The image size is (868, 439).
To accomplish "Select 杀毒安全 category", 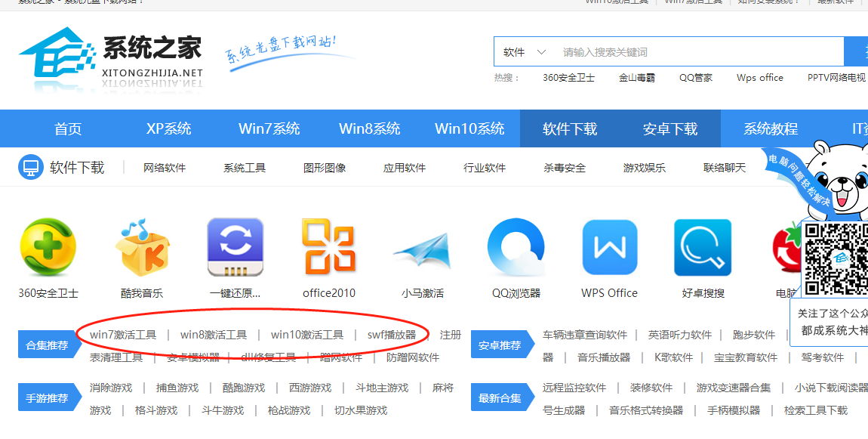I will coord(565,168).
